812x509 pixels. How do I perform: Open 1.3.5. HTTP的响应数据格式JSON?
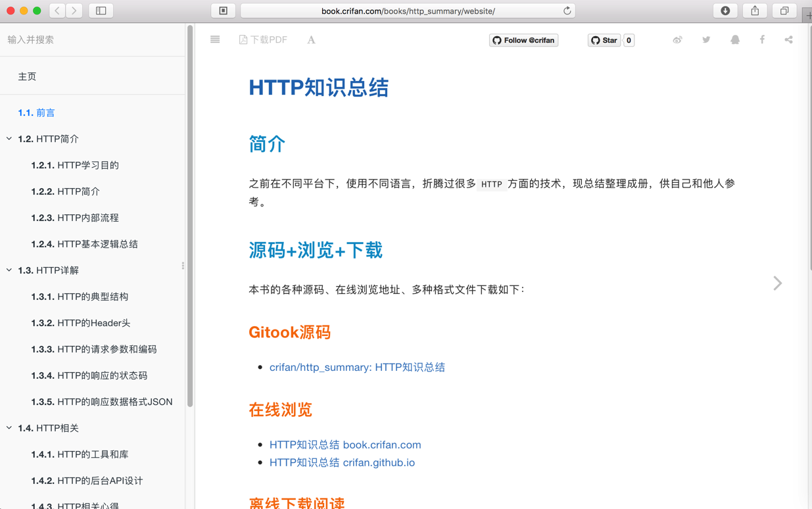pos(102,402)
